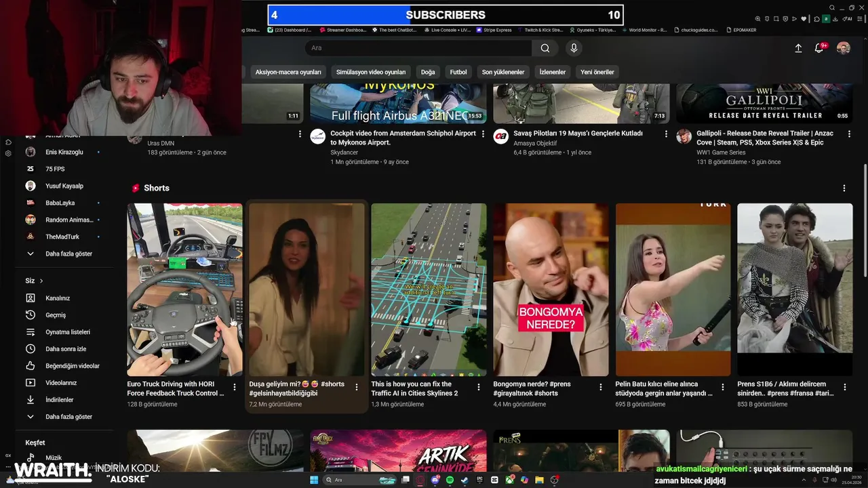The height and width of the screenshot is (488, 868).
Task: Select the Yeni öneriler chip
Action: click(x=597, y=72)
